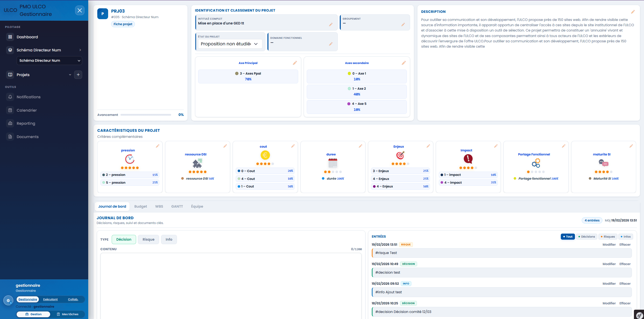The height and width of the screenshot is (319, 644).
Task: Filter entries by Infos
Action: (x=626, y=237)
